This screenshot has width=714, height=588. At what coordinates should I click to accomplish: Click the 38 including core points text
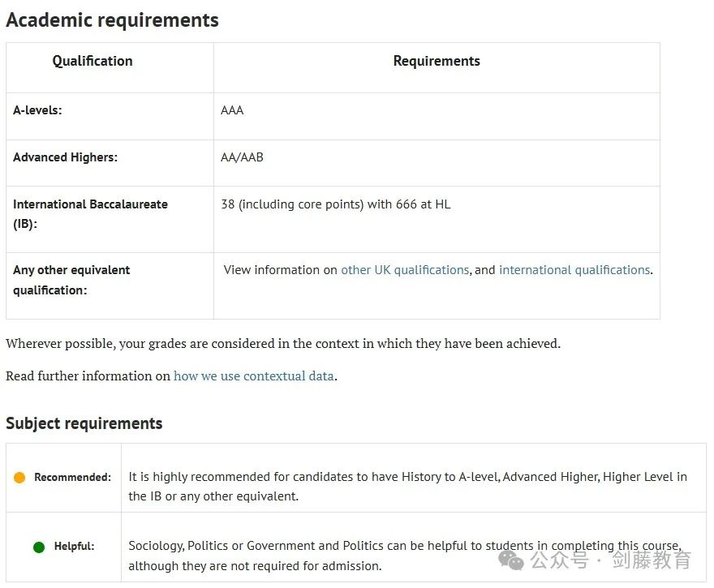336,204
